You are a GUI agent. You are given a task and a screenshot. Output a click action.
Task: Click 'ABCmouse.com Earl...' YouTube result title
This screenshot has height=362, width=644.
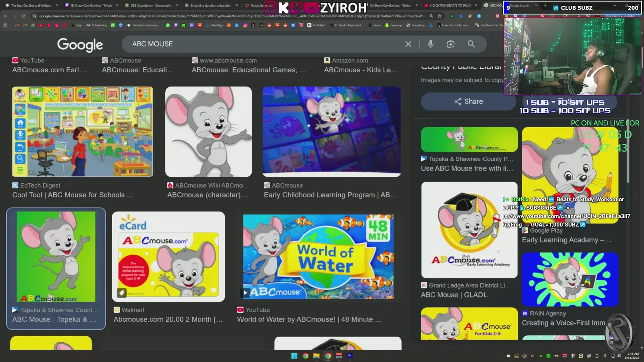pos(49,70)
